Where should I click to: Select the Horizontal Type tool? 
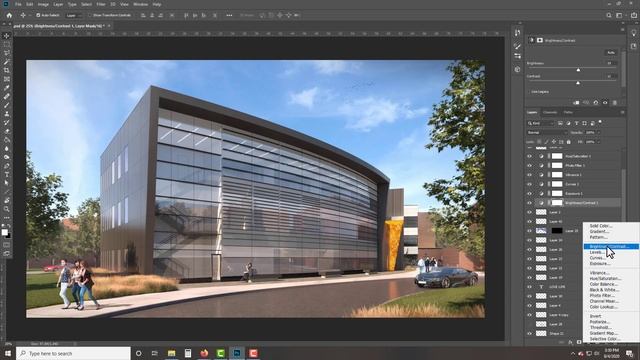(x=7, y=174)
